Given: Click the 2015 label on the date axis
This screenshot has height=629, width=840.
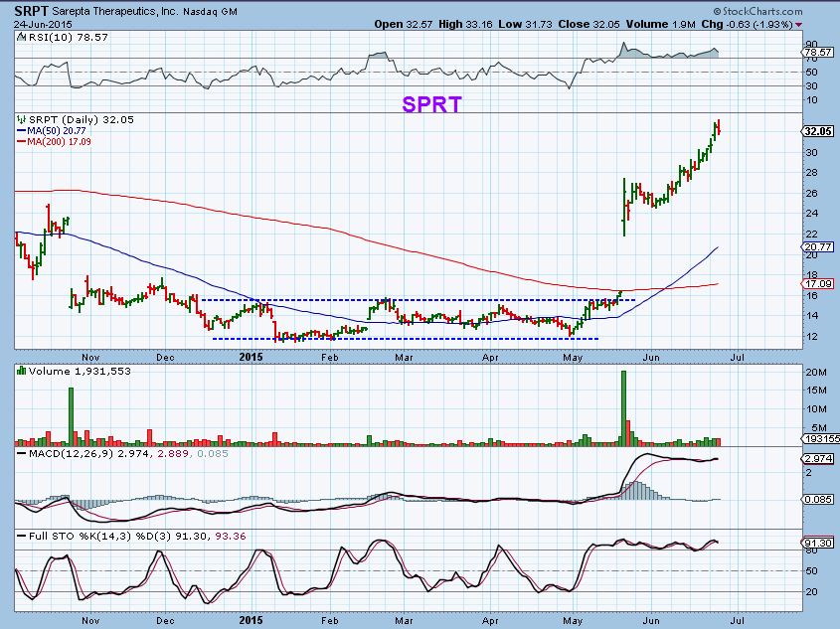Looking at the screenshot, I should (251, 355).
